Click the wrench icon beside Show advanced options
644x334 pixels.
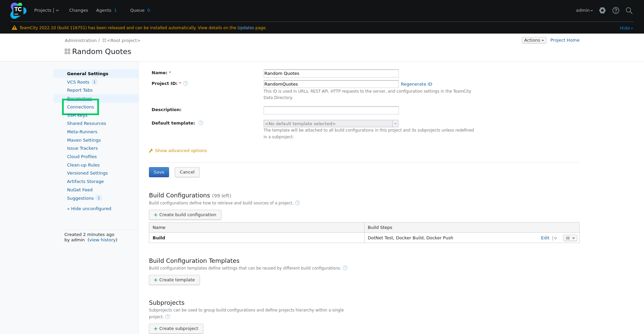(151, 151)
